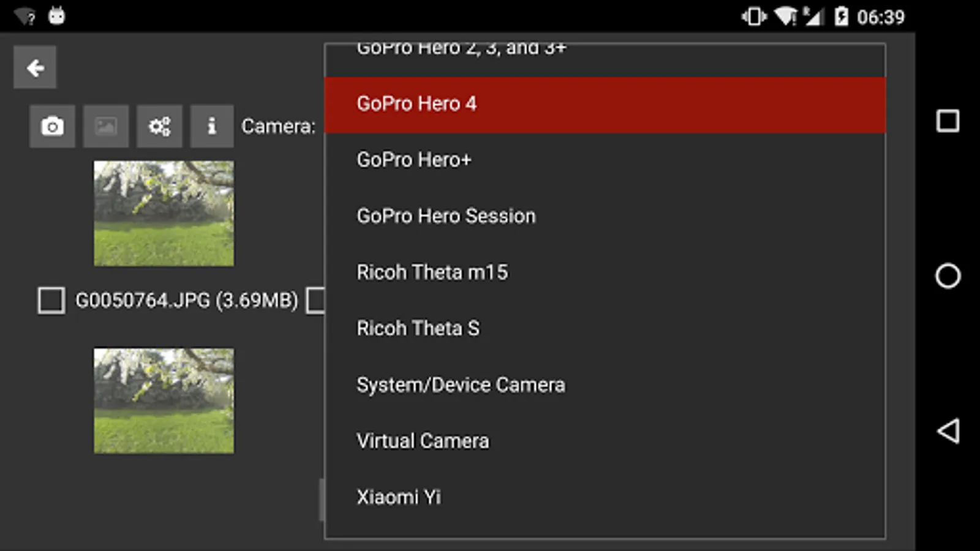Image resolution: width=980 pixels, height=551 pixels.
Task: Tap the Android home circle button
Action: (x=948, y=276)
